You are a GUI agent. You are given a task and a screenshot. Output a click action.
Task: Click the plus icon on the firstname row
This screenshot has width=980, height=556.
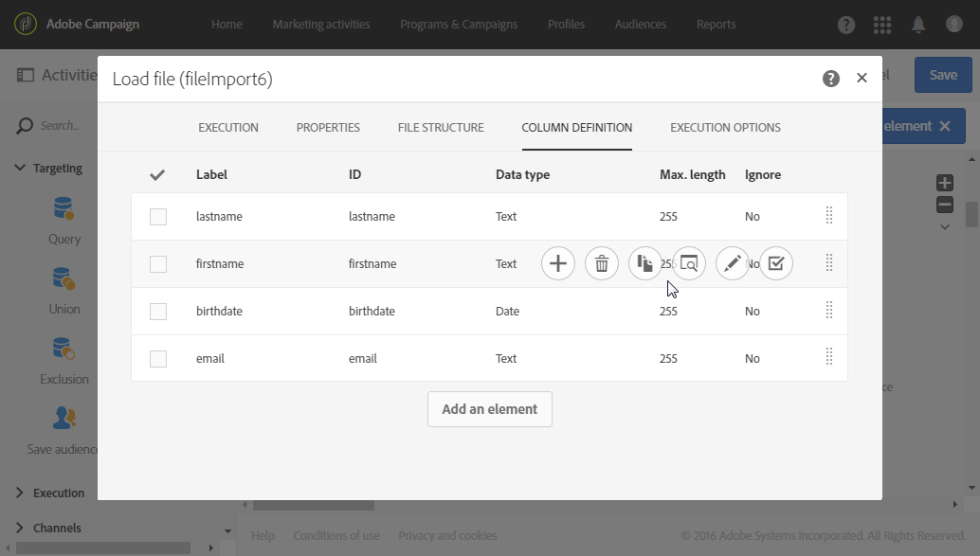click(x=558, y=264)
